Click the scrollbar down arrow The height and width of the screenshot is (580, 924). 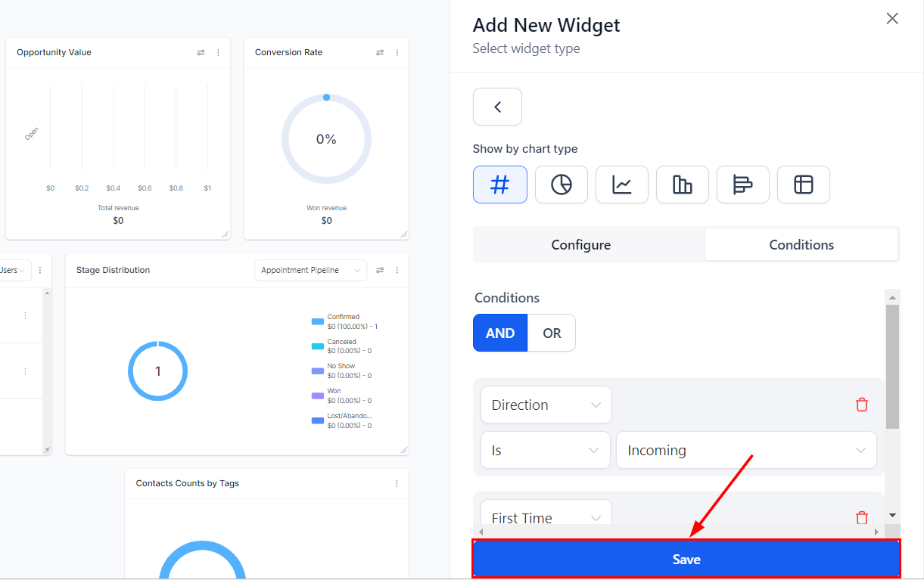click(x=892, y=515)
